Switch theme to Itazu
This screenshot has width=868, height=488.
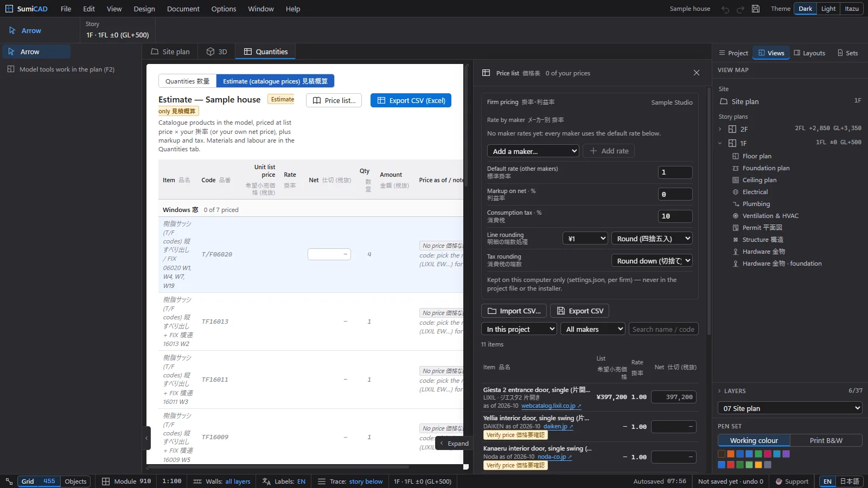coord(852,9)
